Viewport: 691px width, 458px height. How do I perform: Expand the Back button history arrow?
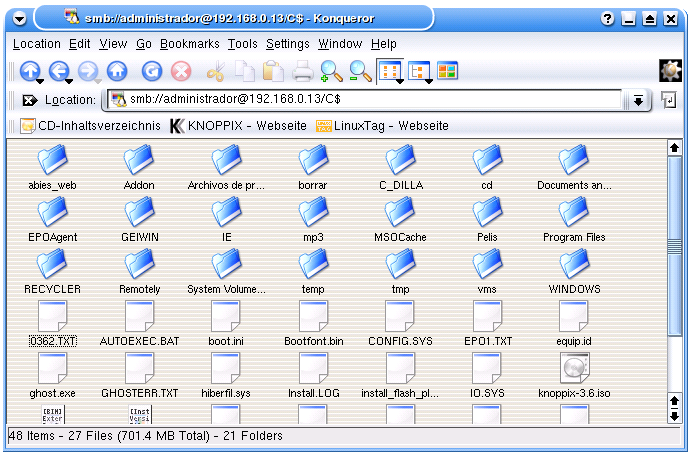tap(69, 82)
